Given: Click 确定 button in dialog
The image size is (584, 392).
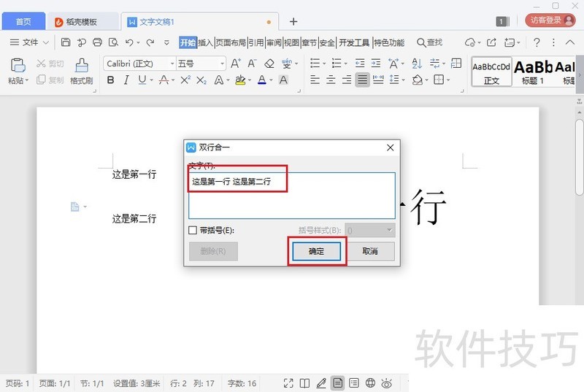Looking at the screenshot, I should tap(317, 251).
